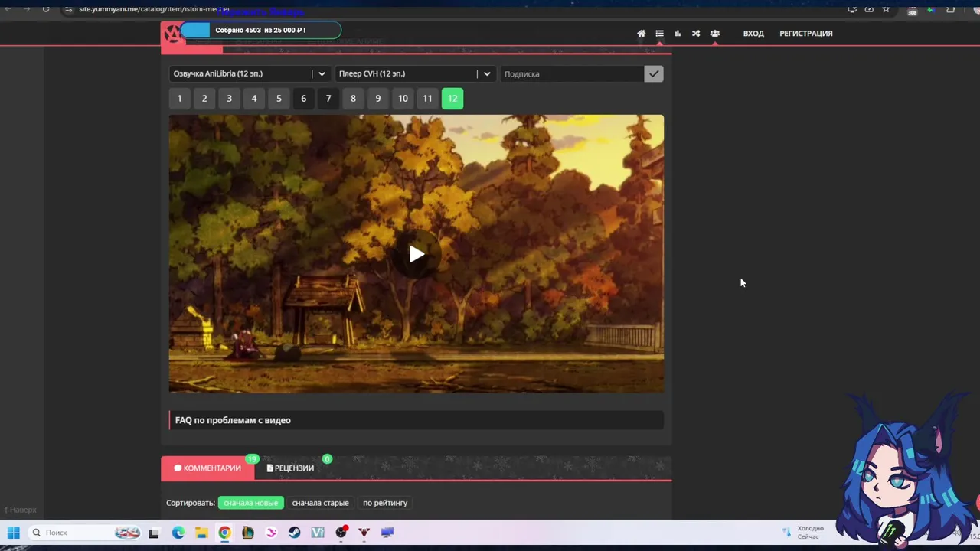
Task: Select episode 11
Action: (427, 98)
